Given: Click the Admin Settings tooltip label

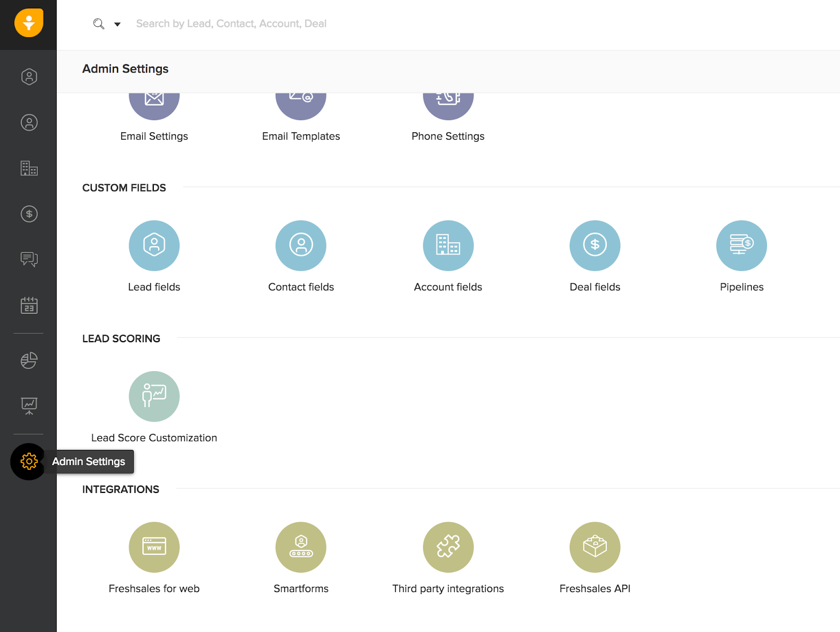Looking at the screenshot, I should (x=89, y=461).
